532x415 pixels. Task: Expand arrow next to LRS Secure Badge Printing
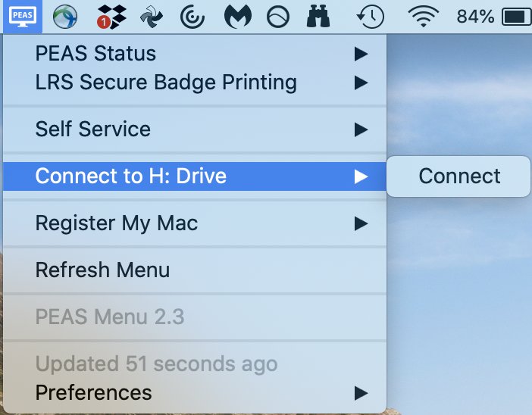pos(361,83)
